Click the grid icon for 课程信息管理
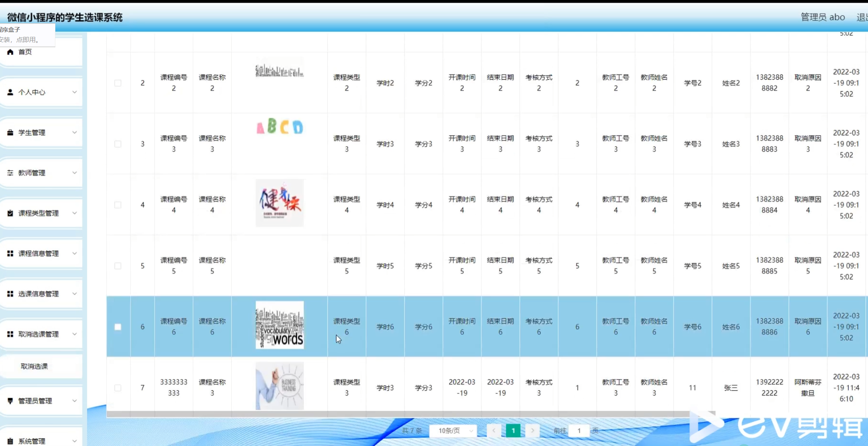 point(10,253)
